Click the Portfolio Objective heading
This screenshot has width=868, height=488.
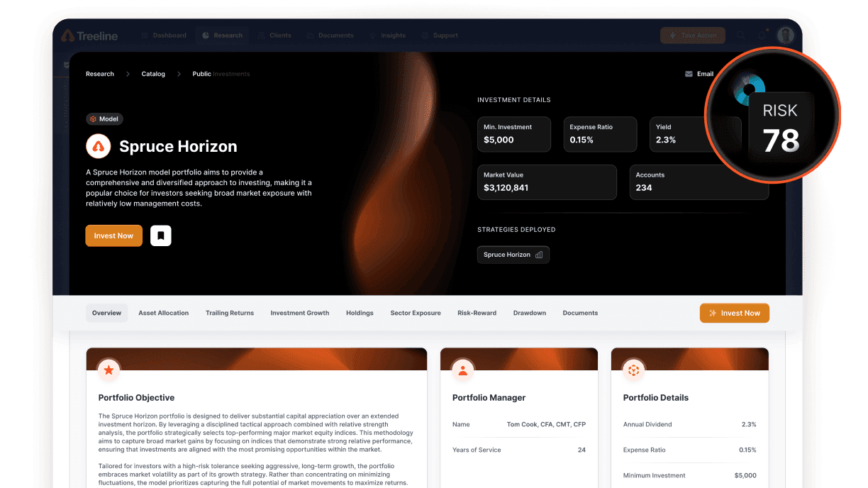(136, 398)
